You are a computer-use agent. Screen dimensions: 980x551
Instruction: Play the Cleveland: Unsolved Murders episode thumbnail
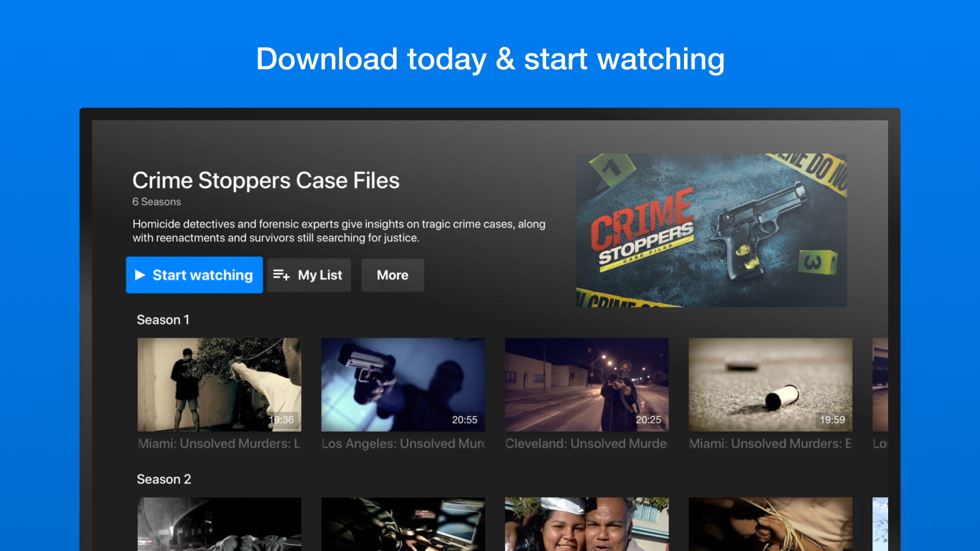pyautogui.click(x=586, y=384)
